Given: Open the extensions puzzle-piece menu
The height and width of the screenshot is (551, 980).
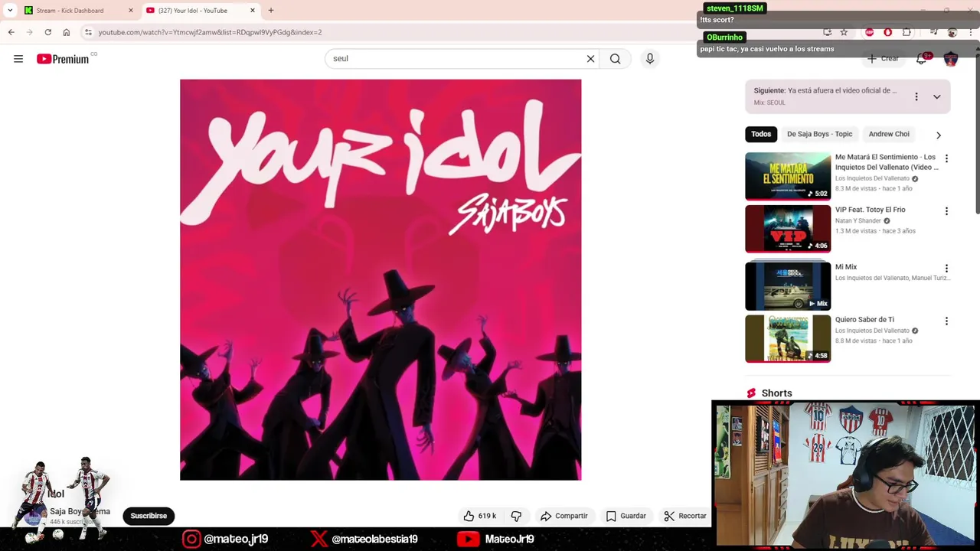Looking at the screenshot, I should (907, 32).
